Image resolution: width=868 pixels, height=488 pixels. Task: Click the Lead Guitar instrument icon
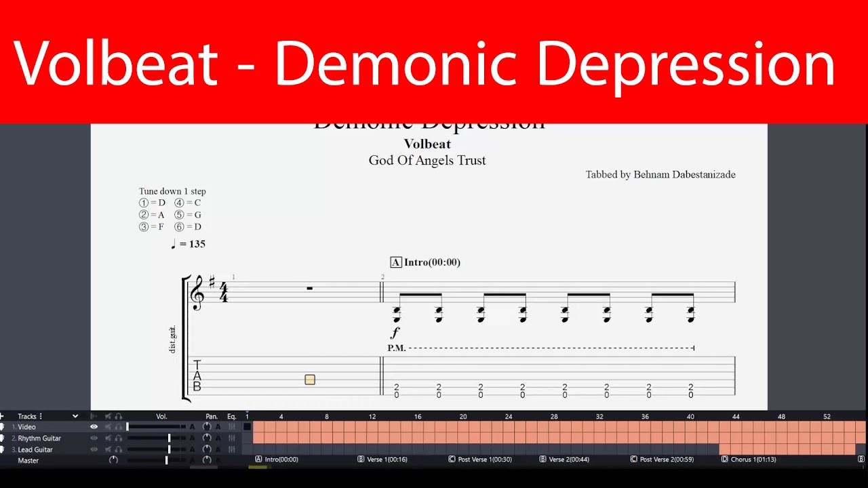tap(2, 449)
